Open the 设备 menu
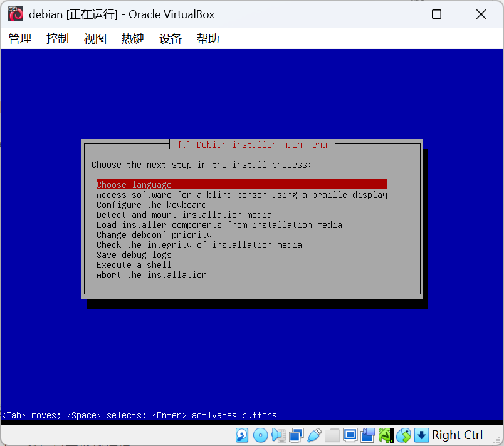 pos(171,39)
